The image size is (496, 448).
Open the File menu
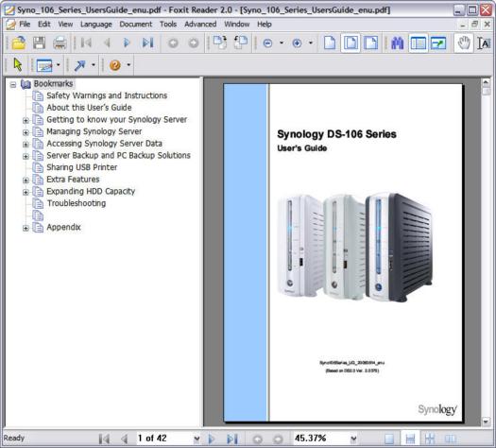25,25
